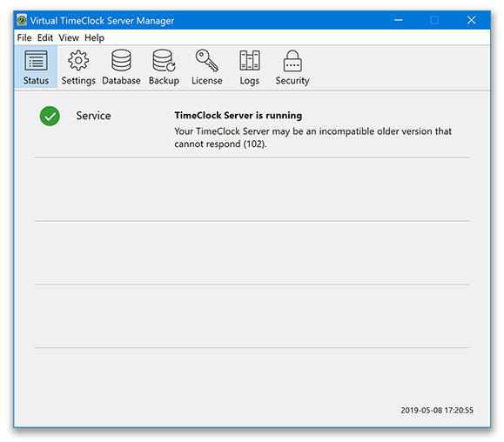
Task: Click the 2019-05-08 17:20:55 timestamp
Action: tap(437, 410)
